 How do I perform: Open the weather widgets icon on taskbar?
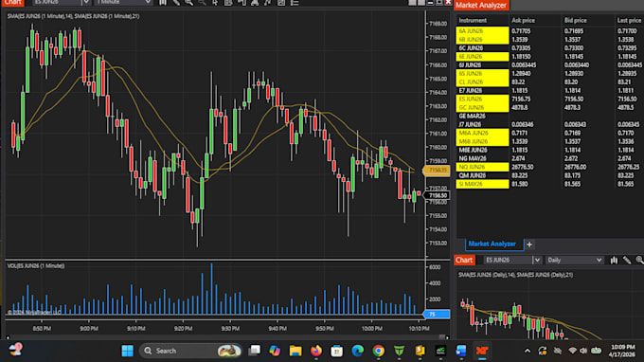(x=15, y=350)
